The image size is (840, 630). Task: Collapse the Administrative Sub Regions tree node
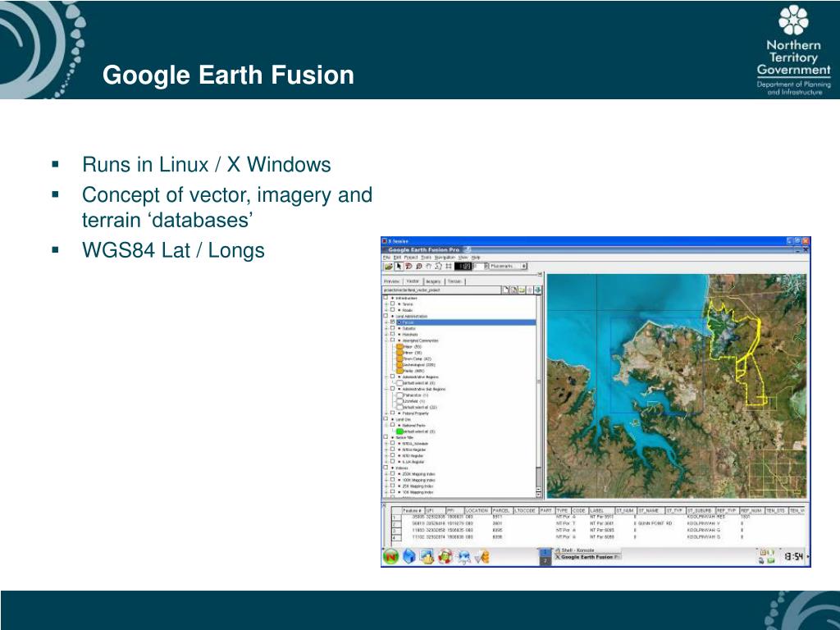pos(386,389)
